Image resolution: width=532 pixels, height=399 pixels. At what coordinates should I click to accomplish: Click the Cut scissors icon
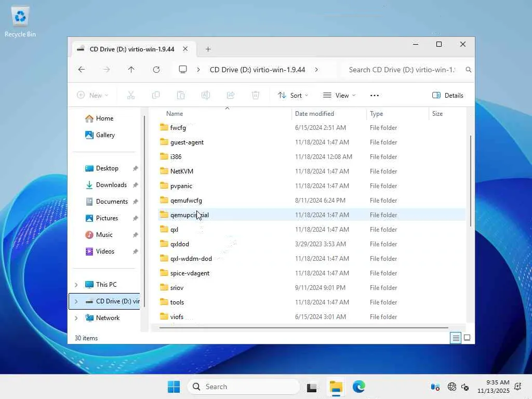[x=131, y=96]
